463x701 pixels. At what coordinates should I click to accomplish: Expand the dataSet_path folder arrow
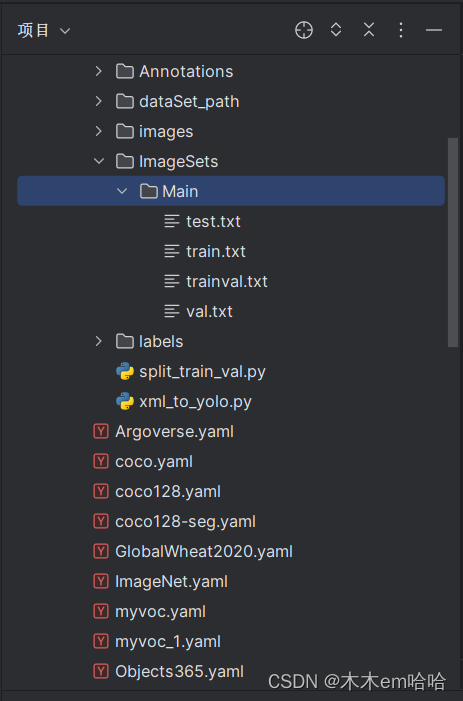click(x=98, y=101)
